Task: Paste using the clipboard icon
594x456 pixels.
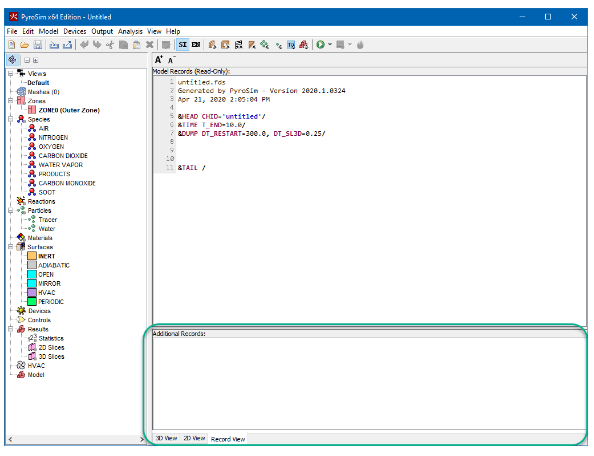Action: (x=137, y=45)
